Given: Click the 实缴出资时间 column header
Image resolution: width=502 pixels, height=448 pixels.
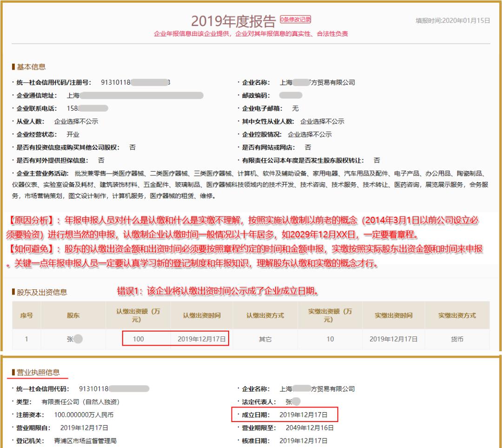Looking at the screenshot, I should coord(394,315).
